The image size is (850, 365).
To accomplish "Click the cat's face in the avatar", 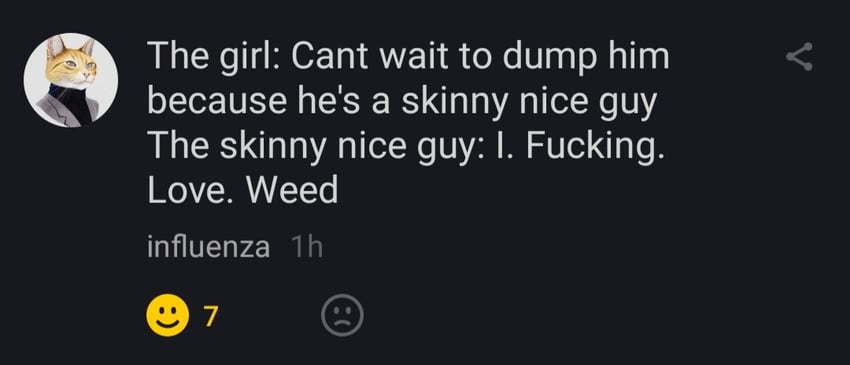I will [70, 66].
